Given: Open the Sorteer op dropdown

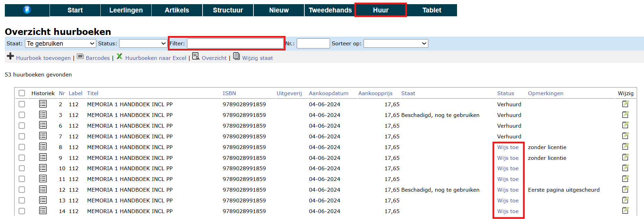Looking at the screenshot, I should [396, 44].
